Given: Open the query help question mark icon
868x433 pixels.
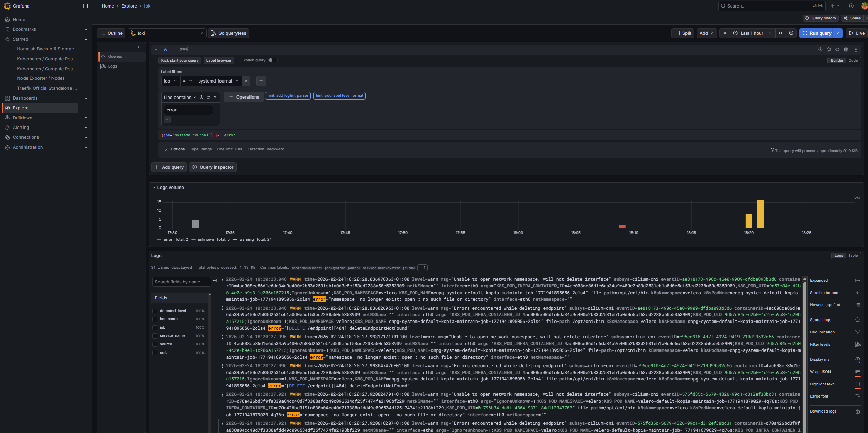Looking at the screenshot, I should pos(820,49).
